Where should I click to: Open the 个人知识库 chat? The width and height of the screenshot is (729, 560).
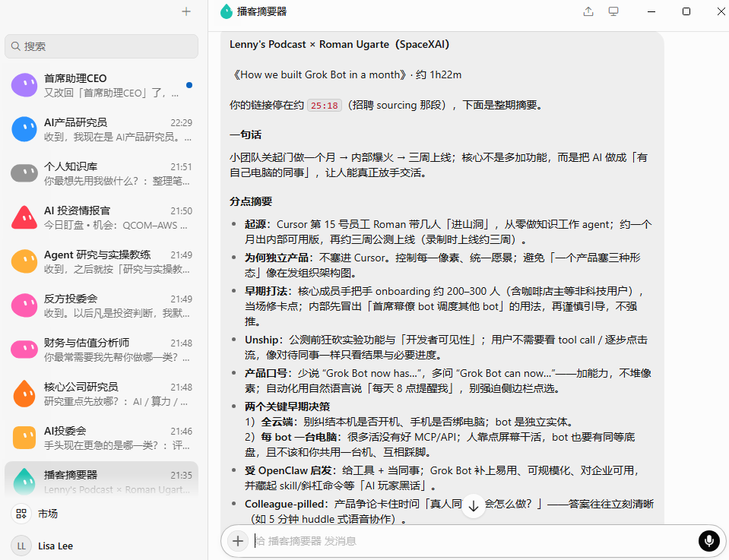pyautogui.click(x=101, y=173)
